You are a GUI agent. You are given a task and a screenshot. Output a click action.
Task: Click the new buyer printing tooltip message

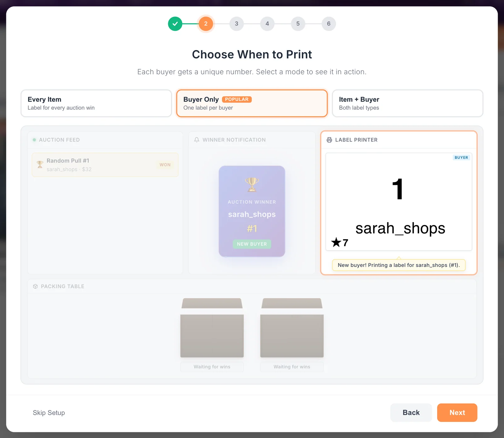click(x=399, y=265)
